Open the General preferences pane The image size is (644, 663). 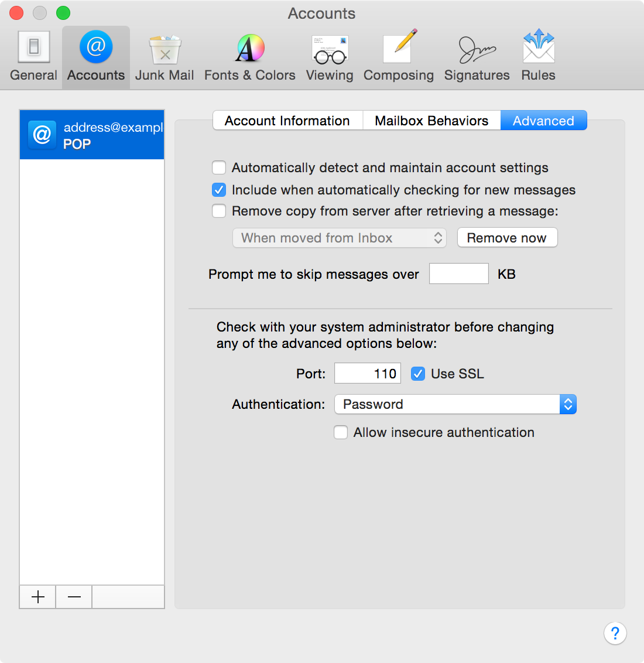tap(33, 56)
